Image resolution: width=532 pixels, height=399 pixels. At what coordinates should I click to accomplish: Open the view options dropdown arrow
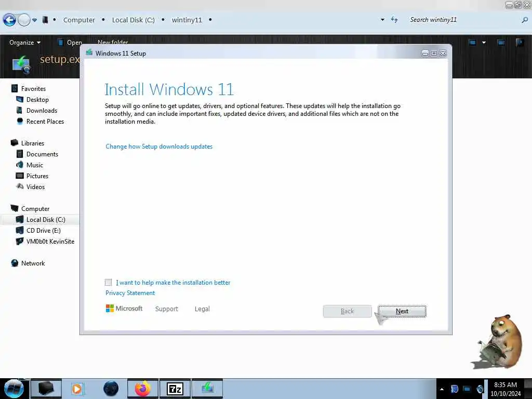pos(484,43)
